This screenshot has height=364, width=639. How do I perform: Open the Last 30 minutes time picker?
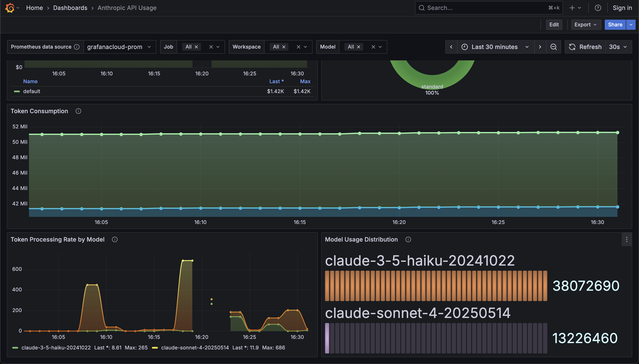tap(494, 47)
